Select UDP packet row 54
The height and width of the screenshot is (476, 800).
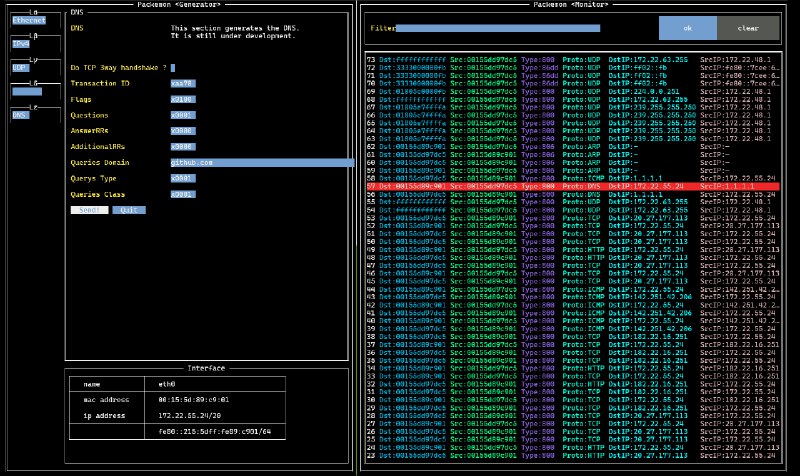[x=573, y=210]
